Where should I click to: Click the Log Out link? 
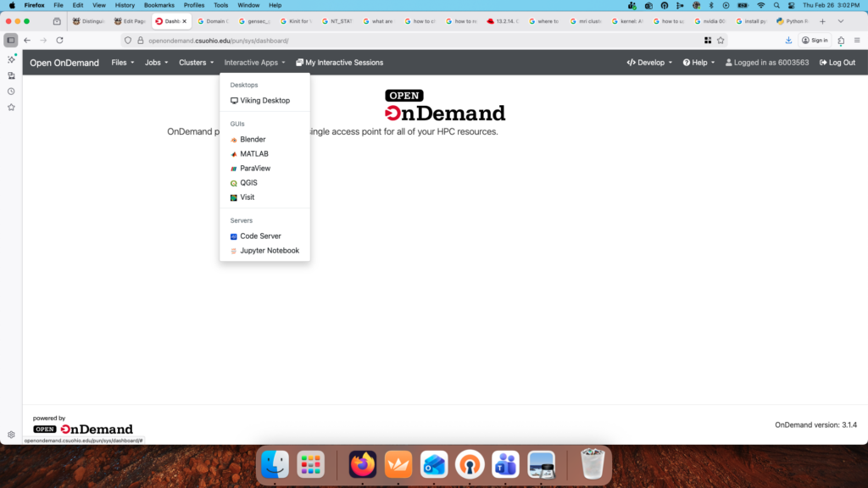coord(837,63)
